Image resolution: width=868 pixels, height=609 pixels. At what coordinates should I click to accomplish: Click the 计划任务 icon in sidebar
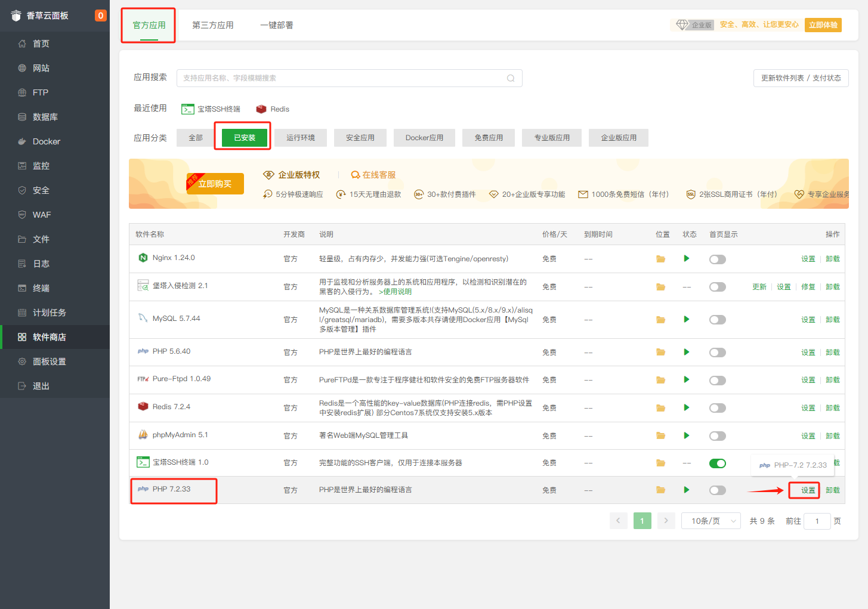22,313
